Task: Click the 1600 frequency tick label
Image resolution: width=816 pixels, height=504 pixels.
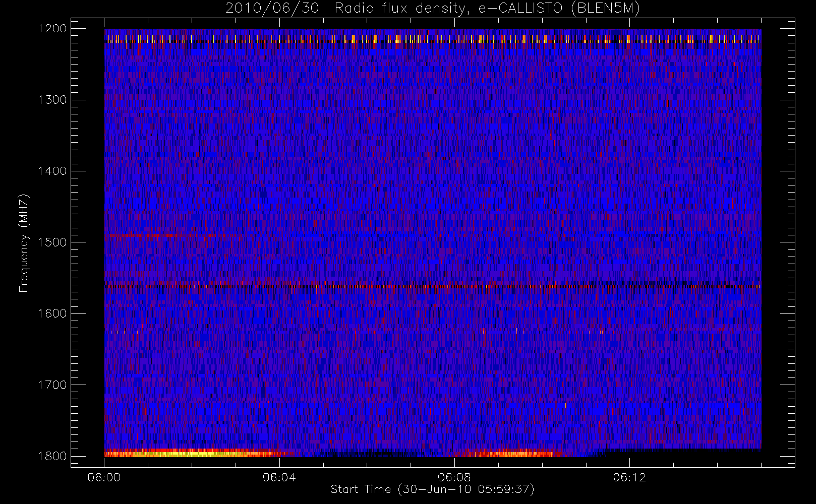Action: [x=53, y=313]
